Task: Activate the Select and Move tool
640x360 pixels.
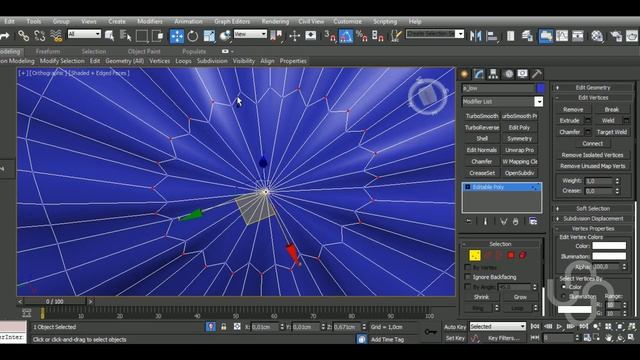Action: coord(177,36)
